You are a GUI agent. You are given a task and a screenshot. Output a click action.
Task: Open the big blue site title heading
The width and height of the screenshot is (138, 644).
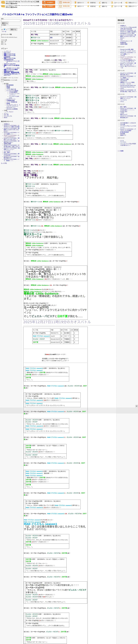tap(37, 14)
